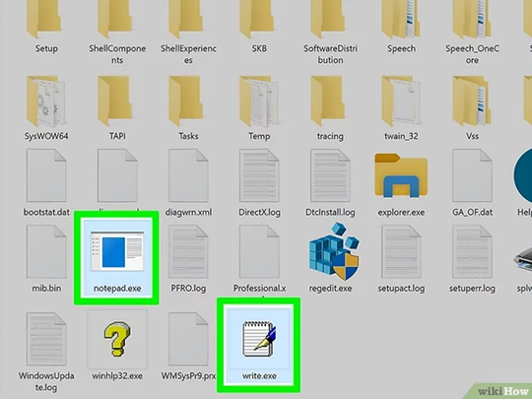
Task: Select the notepad.exe file icon
Action: 117,251
